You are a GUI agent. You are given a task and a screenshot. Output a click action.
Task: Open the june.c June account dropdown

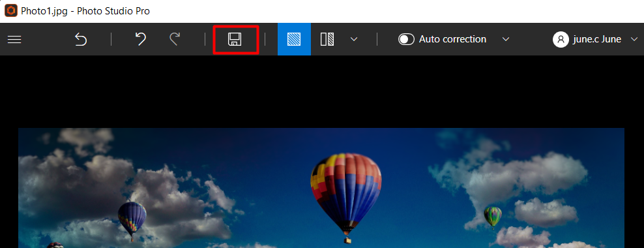tap(634, 39)
